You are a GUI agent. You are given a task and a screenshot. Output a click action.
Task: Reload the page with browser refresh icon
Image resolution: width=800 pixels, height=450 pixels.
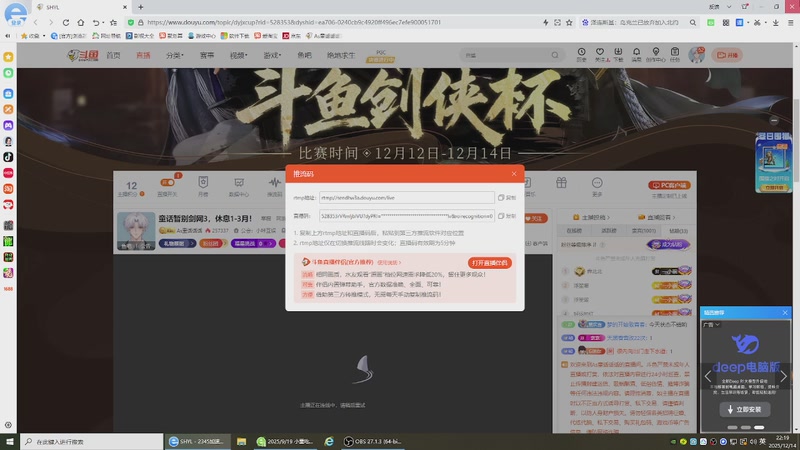66,22
